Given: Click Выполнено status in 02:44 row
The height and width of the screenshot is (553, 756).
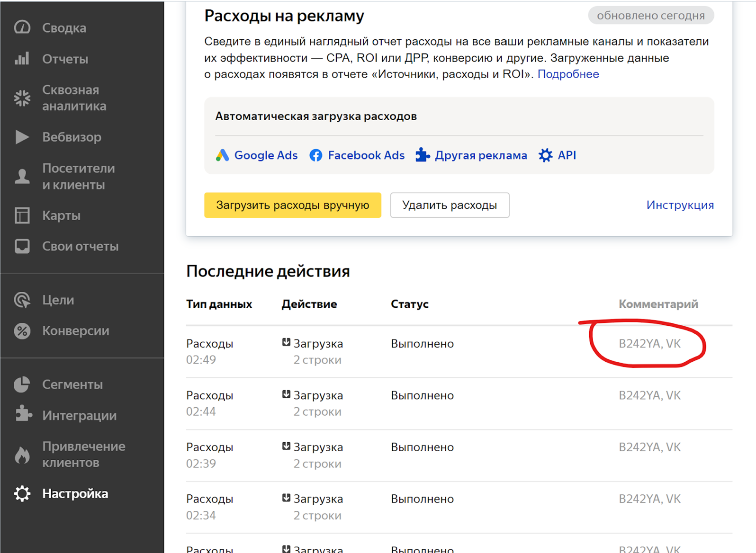Looking at the screenshot, I should click(x=423, y=395).
